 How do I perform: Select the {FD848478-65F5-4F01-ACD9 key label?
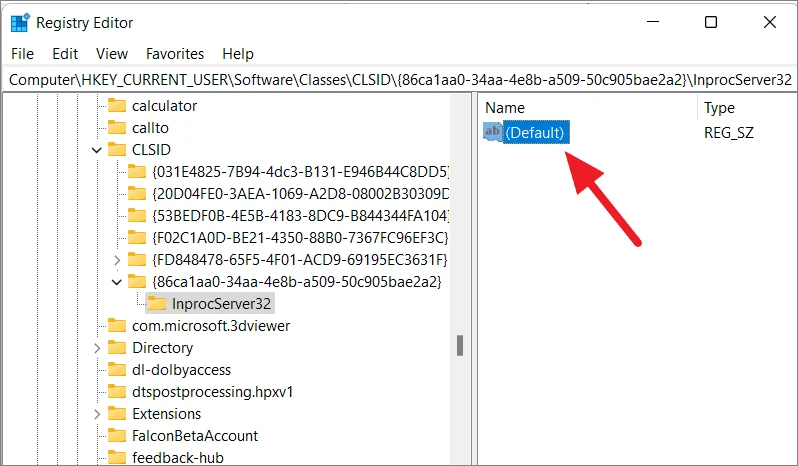click(x=300, y=259)
